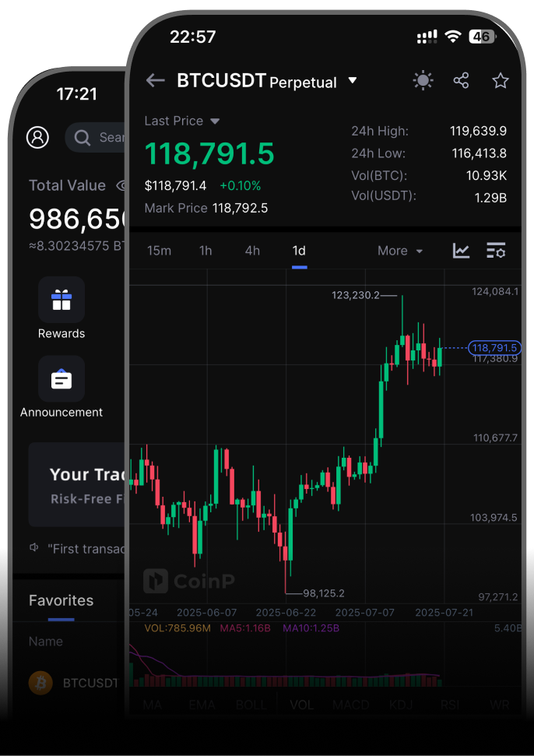The height and width of the screenshot is (756, 534).
Task: Tap the Favorites tab heading
Action: tap(61, 600)
